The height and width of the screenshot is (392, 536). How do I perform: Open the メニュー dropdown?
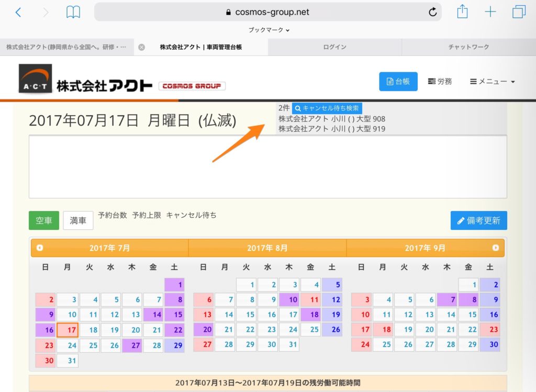492,82
